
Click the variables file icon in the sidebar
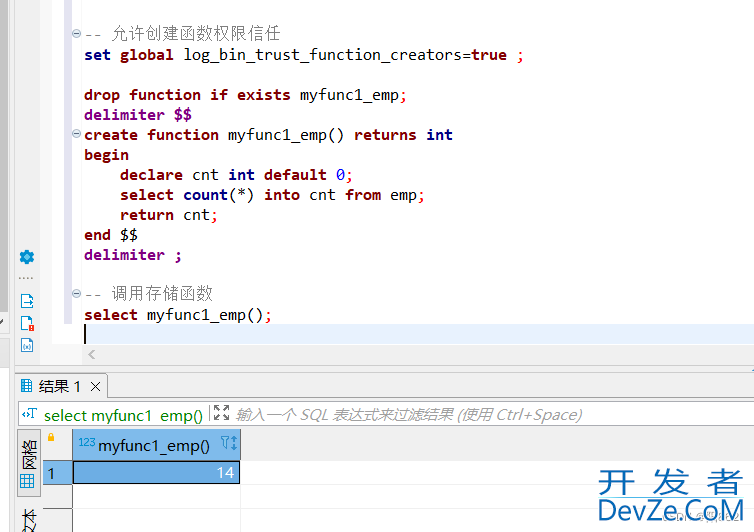click(x=27, y=345)
